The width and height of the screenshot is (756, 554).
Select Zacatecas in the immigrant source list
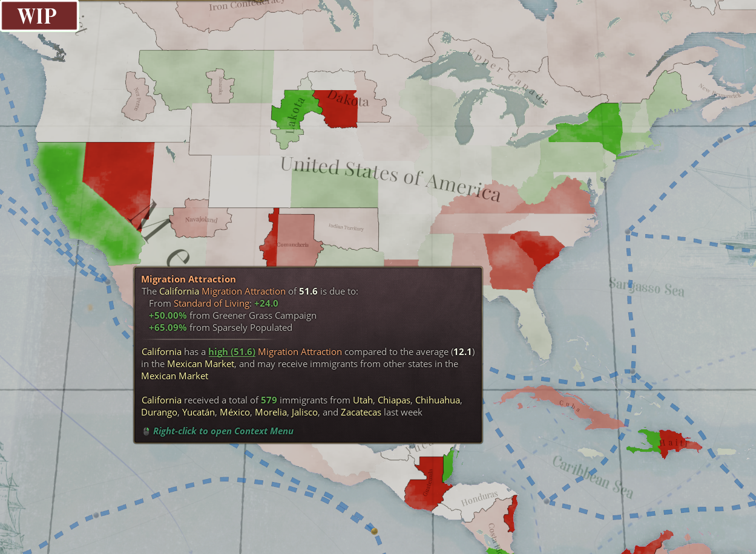coord(361,412)
